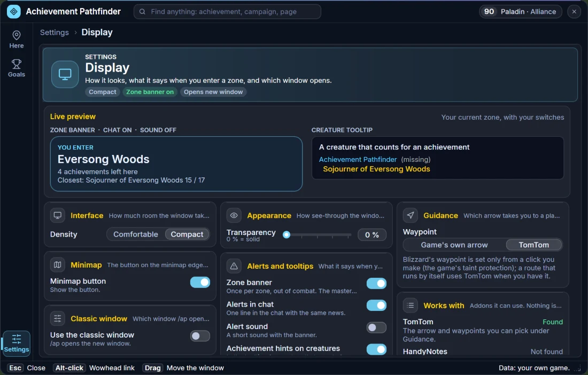Click the Opens new window chip
The width and height of the screenshot is (588, 375).
click(213, 92)
